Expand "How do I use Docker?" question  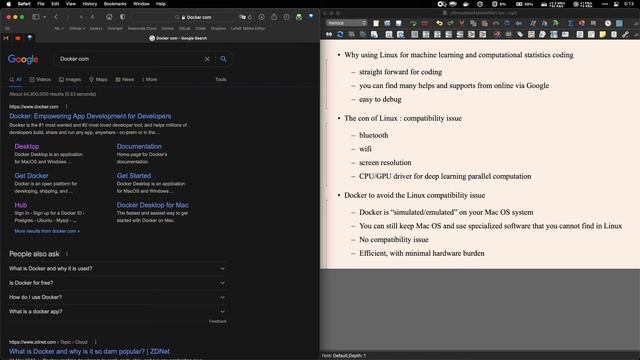pyautogui.click(x=117, y=297)
